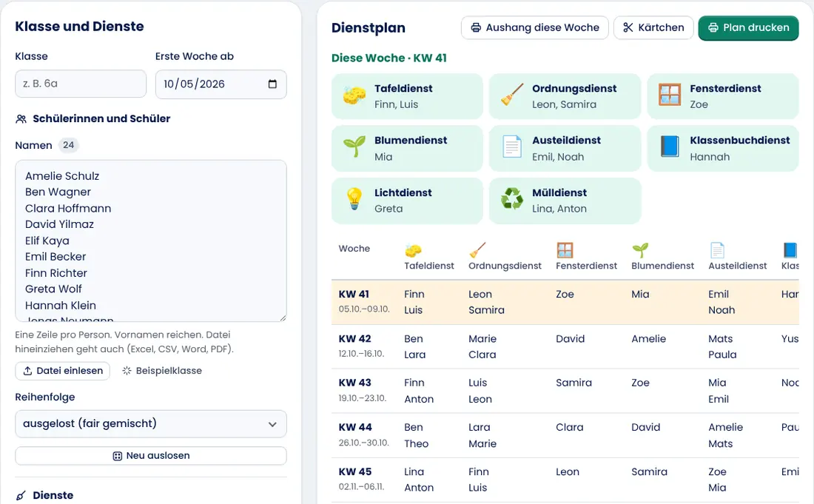The width and height of the screenshot is (814, 504).
Task: Open the calendar picker in Erste Woche ab
Action: click(x=272, y=84)
